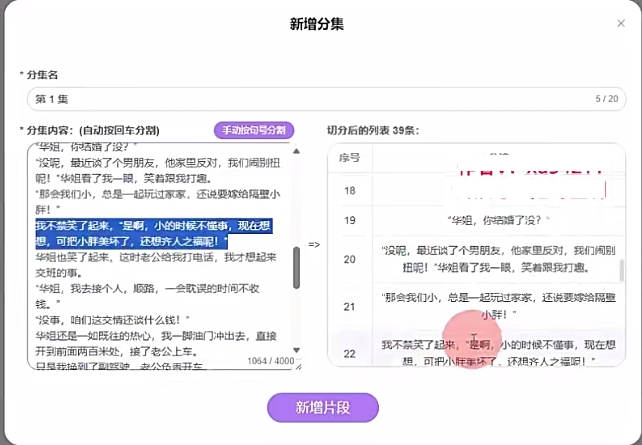Click index cell 19
Screen dimensions: 642x445
[350, 221]
